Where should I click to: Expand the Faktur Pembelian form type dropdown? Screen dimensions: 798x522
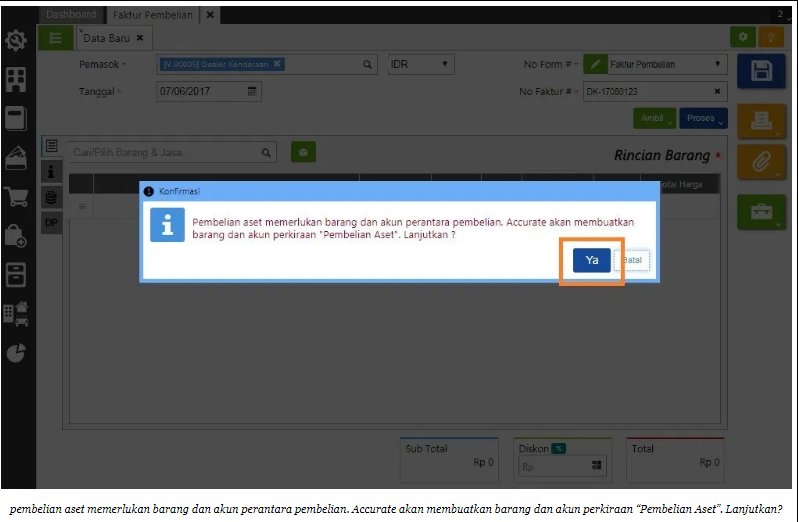[x=667, y=64]
